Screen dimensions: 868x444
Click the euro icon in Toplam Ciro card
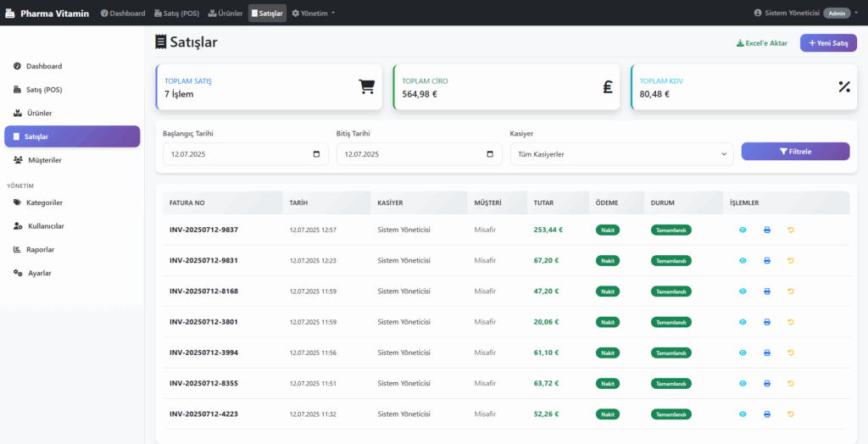[607, 87]
